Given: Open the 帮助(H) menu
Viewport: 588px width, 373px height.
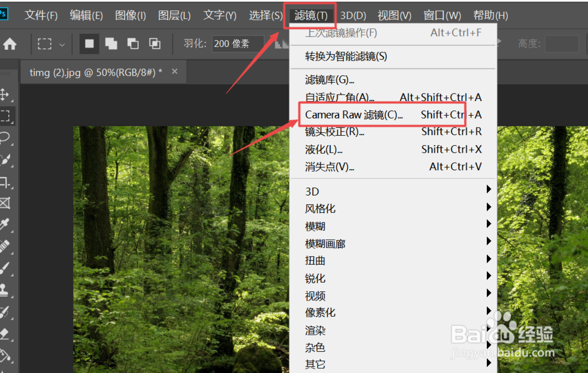Looking at the screenshot, I should coord(490,15).
